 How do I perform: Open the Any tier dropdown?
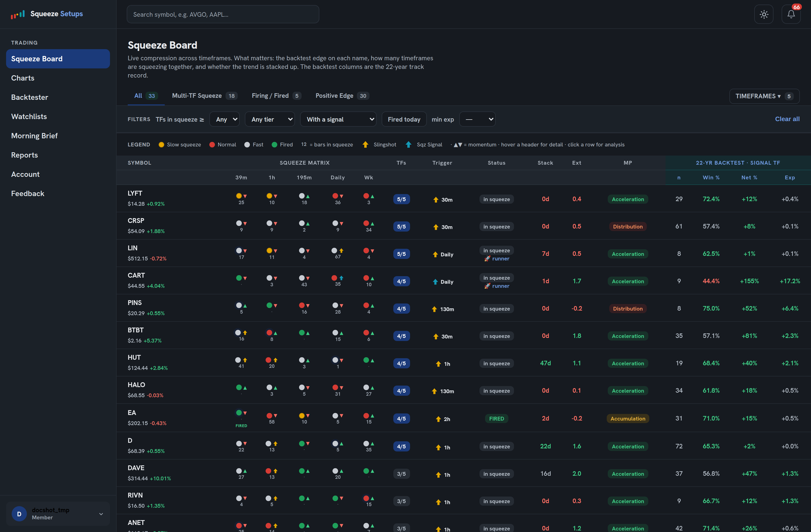click(x=270, y=119)
